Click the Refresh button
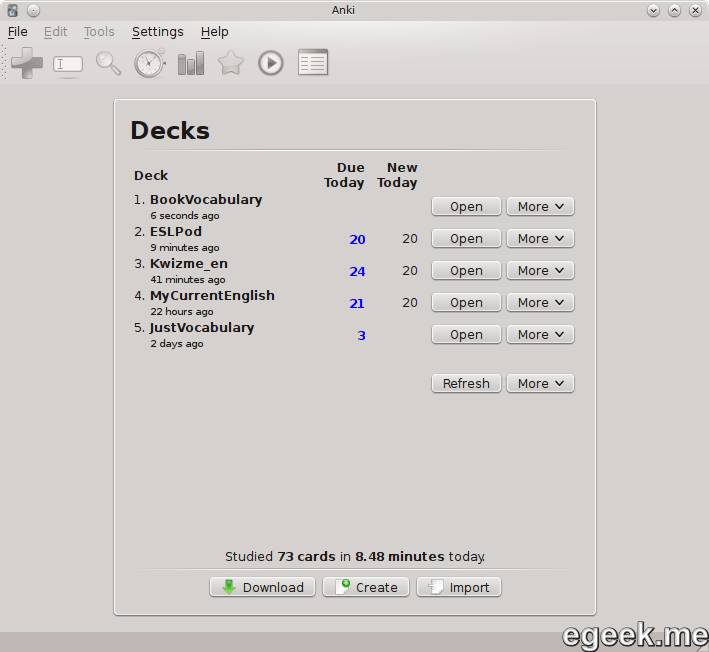The height and width of the screenshot is (652, 709). pyautogui.click(x=466, y=383)
